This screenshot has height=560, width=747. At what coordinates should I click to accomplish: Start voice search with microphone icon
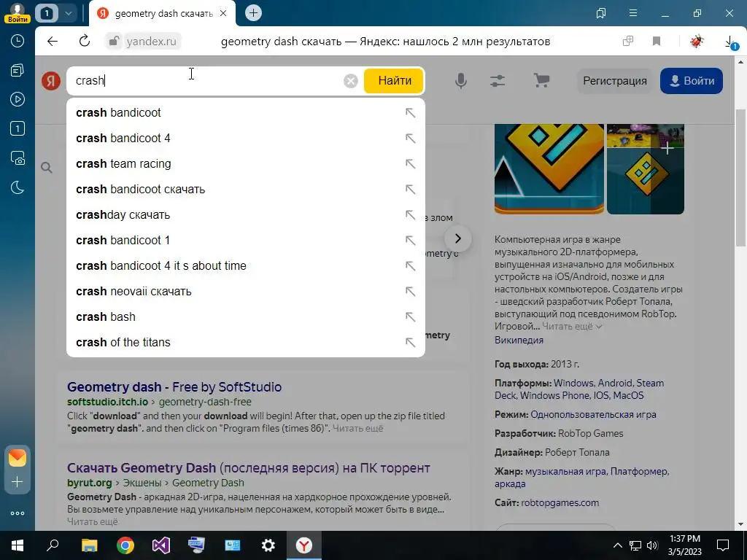461,81
